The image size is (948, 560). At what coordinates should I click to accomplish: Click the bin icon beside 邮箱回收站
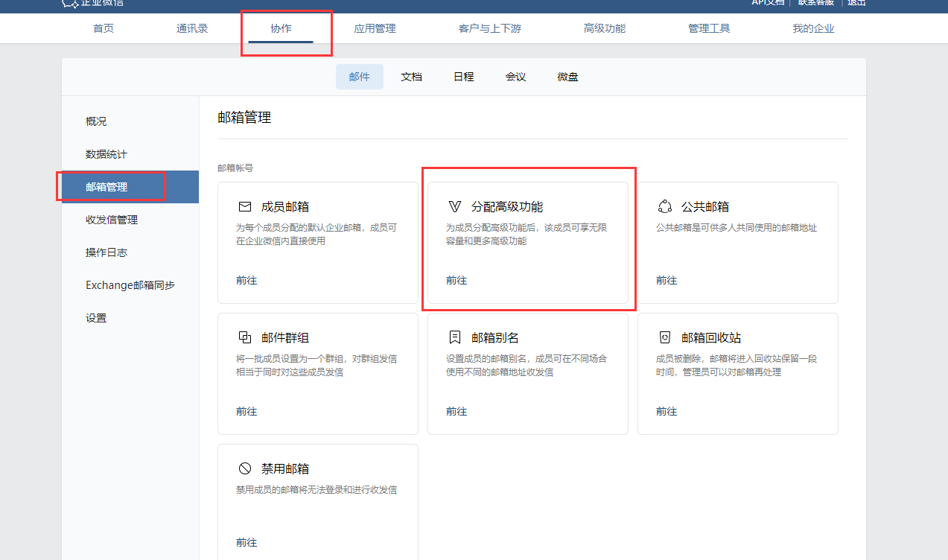(665, 337)
